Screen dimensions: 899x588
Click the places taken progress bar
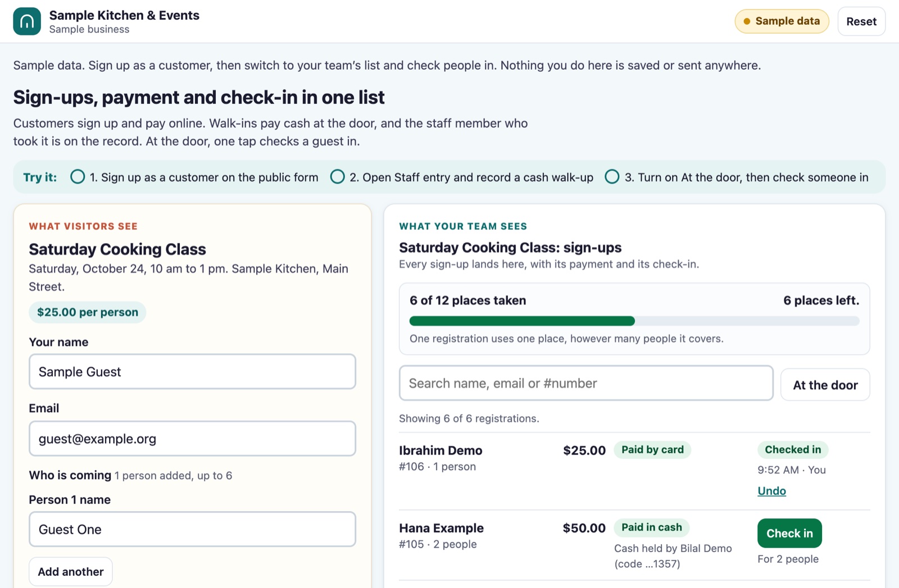coord(634,321)
